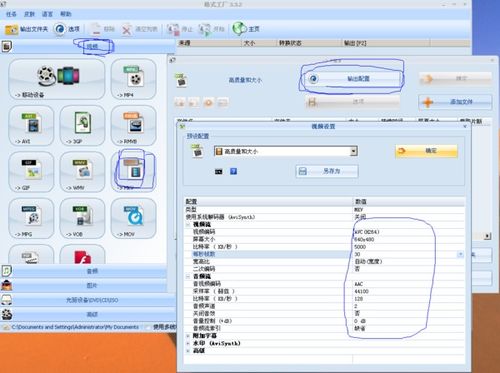Choose the -> MP4 converter
The width and height of the screenshot is (500, 373).
(134, 79)
